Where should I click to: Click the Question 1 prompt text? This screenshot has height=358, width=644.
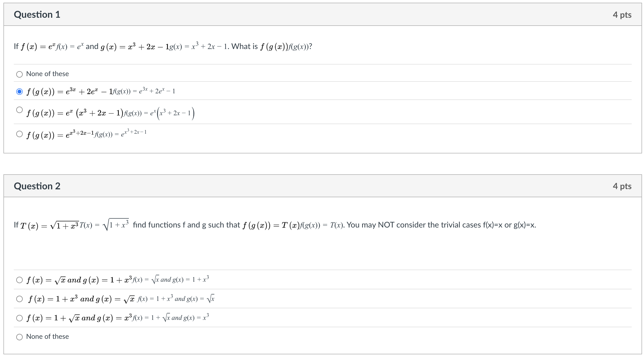(163, 46)
